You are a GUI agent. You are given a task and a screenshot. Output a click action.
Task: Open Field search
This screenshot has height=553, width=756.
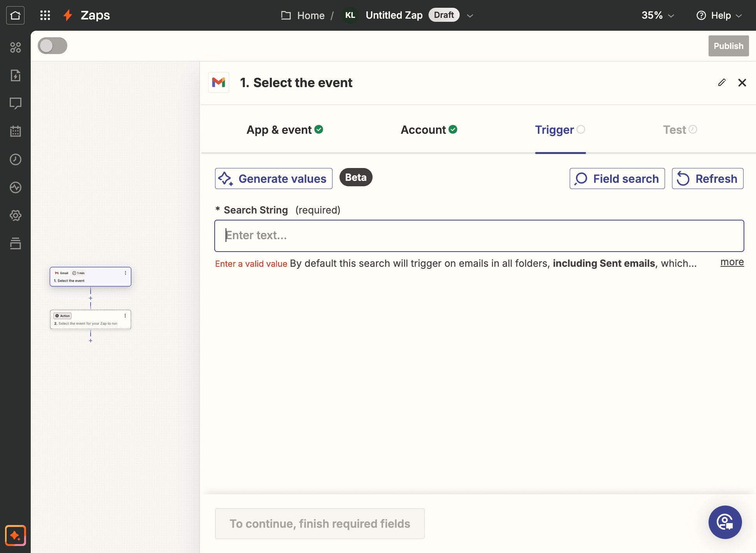[x=617, y=178]
